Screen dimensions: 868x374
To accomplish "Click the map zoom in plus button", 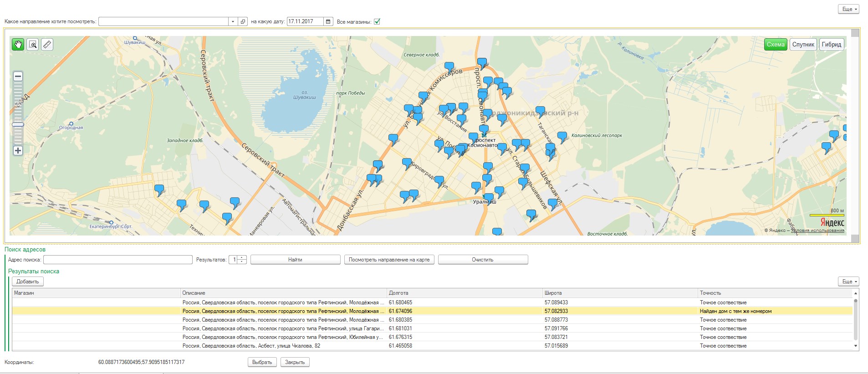I will point(18,151).
